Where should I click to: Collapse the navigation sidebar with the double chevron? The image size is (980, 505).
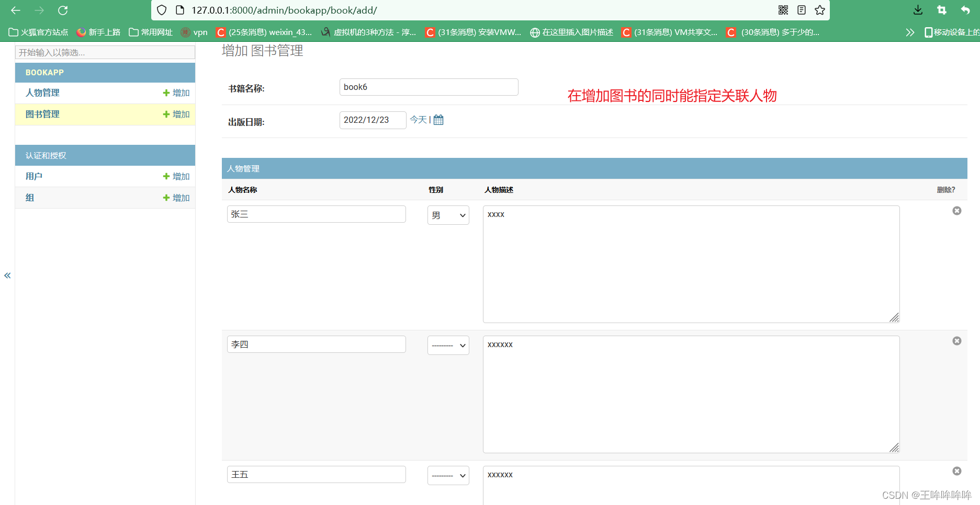point(7,276)
